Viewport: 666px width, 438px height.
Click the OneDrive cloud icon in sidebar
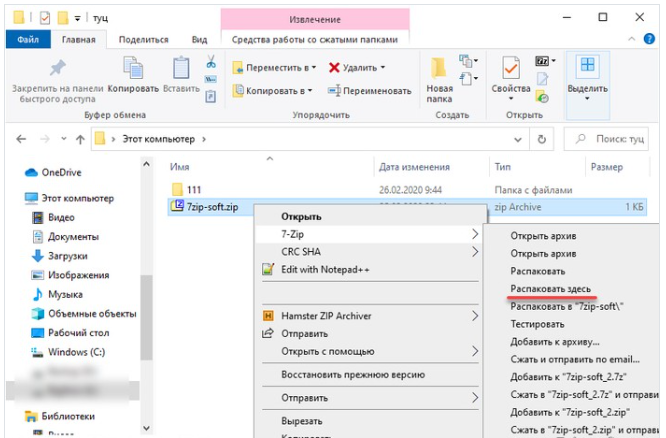tap(31, 172)
